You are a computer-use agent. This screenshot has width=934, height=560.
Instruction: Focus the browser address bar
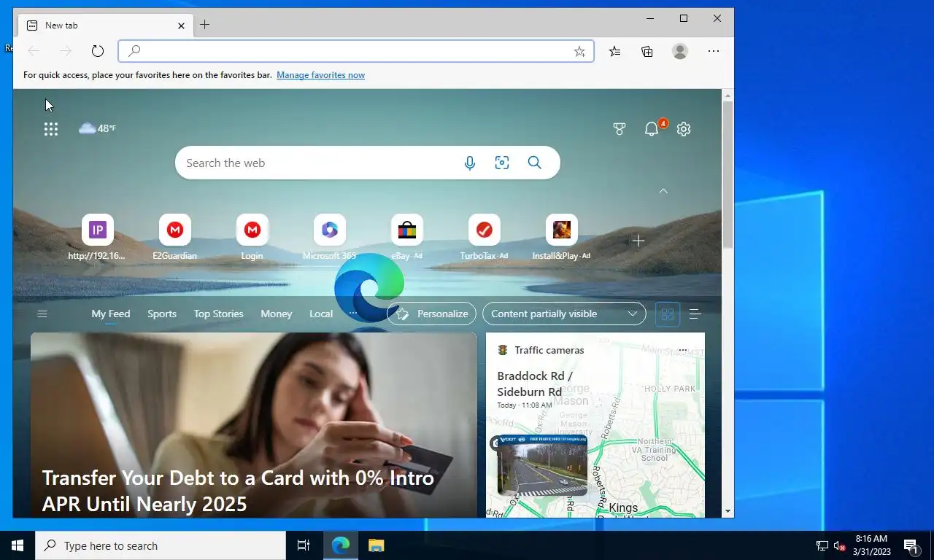coord(356,51)
